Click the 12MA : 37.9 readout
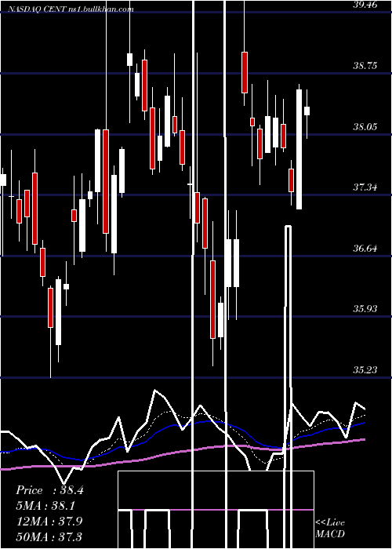 49,521
